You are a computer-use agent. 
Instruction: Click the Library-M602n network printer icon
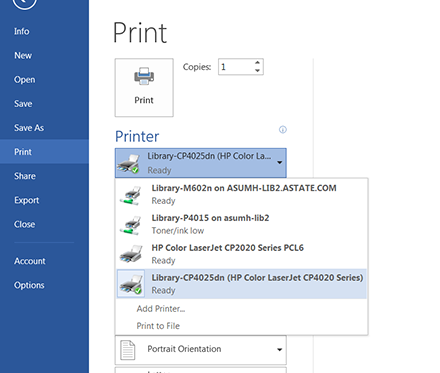point(131,195)
